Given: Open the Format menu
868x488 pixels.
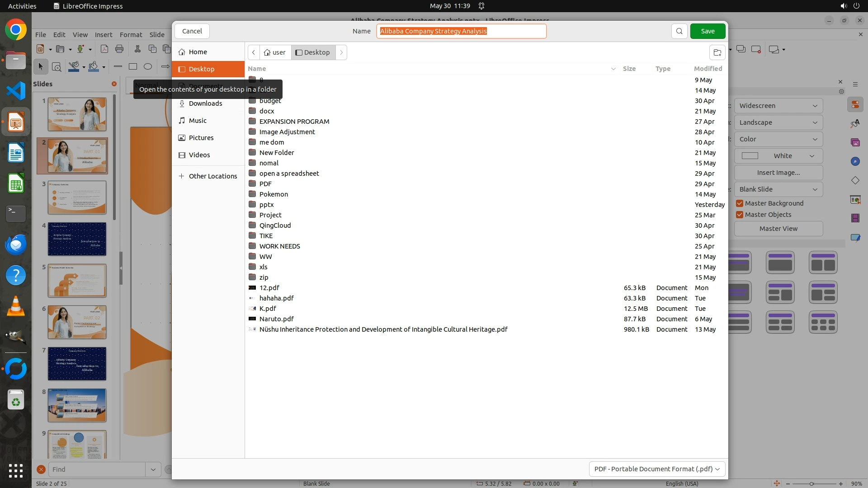Looking at the screenshot, I should click(131, 35).
